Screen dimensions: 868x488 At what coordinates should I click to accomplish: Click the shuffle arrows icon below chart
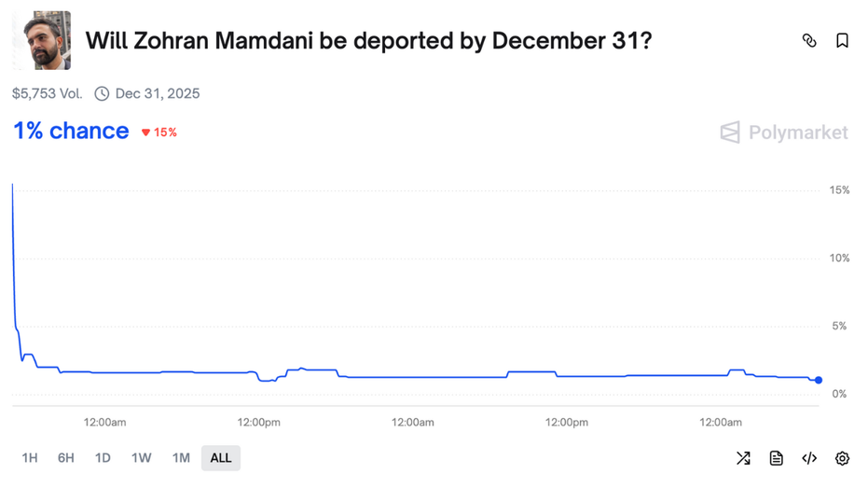click(x=743, y=458)
